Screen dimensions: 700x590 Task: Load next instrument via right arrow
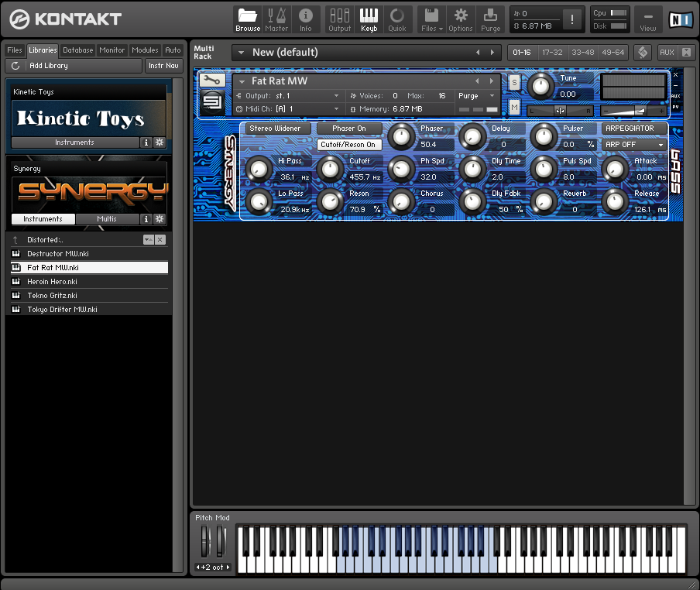[492, 81]
